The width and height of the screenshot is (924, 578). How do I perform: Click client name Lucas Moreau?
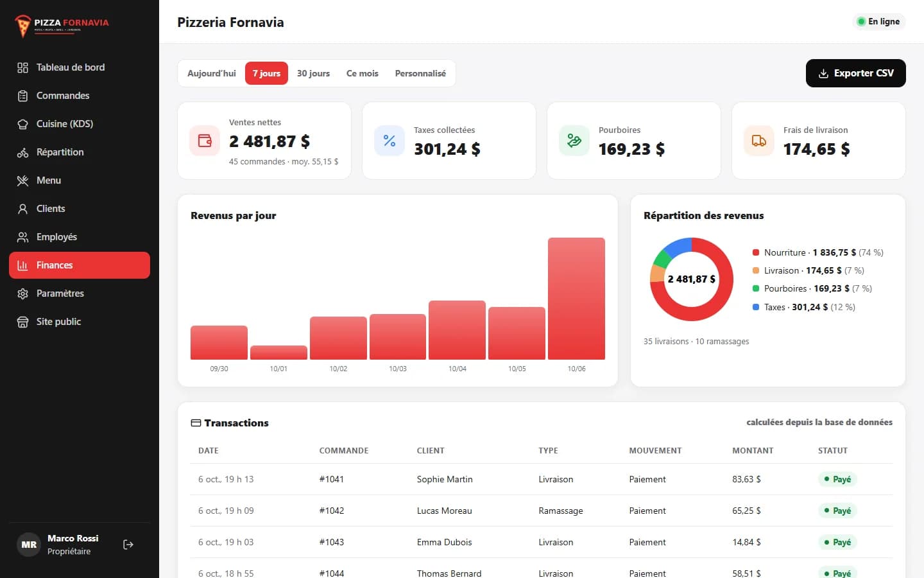(x=444, y=511)
